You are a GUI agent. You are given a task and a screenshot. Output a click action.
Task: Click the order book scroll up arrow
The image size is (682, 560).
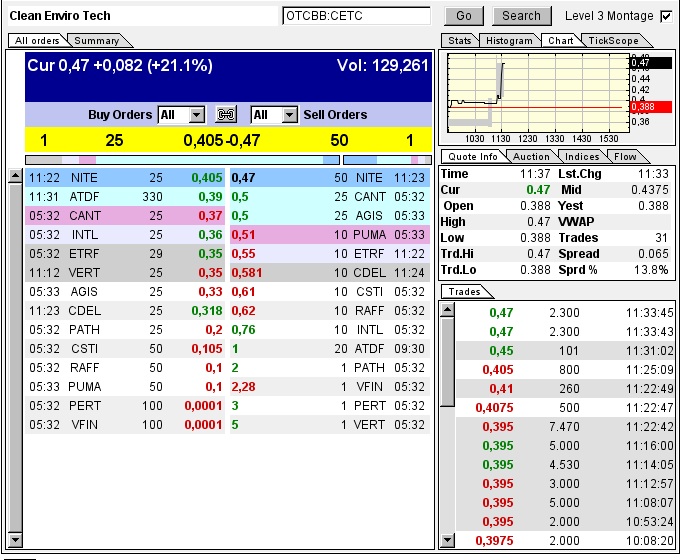[x=15, y=176]
